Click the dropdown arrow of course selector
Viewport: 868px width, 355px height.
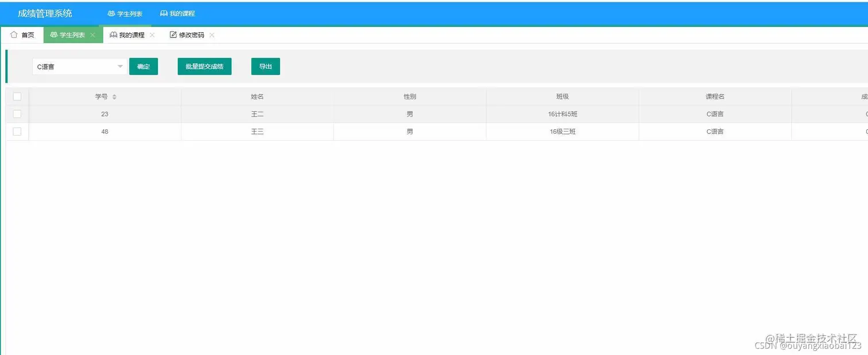pos(120,67)
